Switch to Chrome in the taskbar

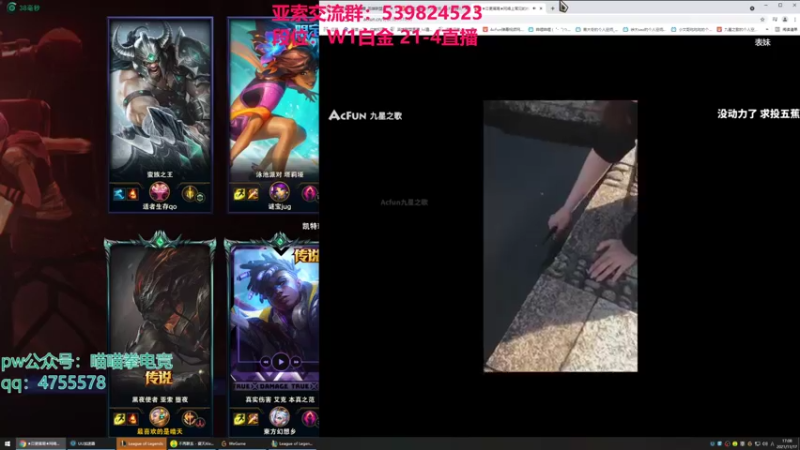pos(41,444)
